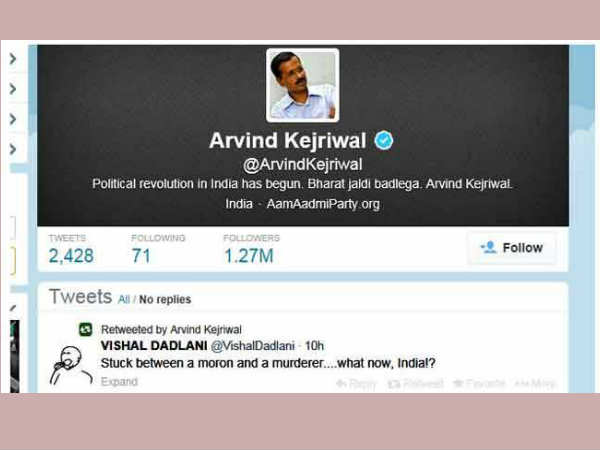
Task: Favorite the Vishal Dadlani tweet
Action: point(479,383)
